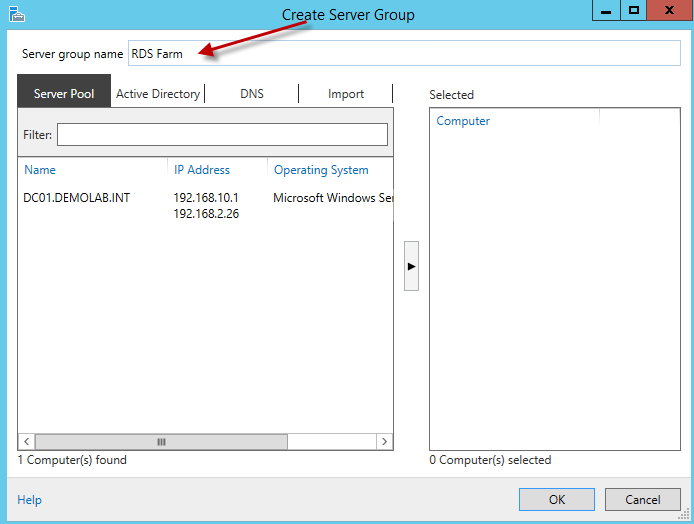Image resolution: width=694 pixels, height=524 pixels.
Task: Close the Create Server Group dialog
Action: [x=670, y=10]
